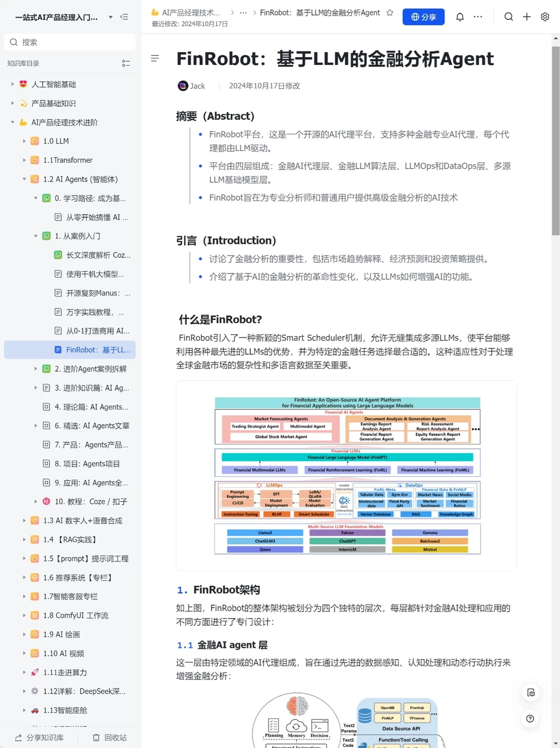Collapse the sidebar with the collapse icon
Screen dimensions: 560x748
point(124,17)
